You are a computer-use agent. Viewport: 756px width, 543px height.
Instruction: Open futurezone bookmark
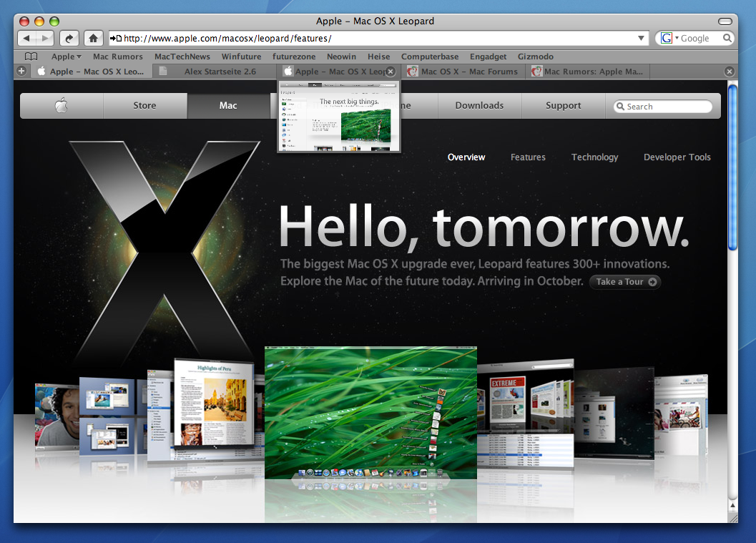coord(294,57)
